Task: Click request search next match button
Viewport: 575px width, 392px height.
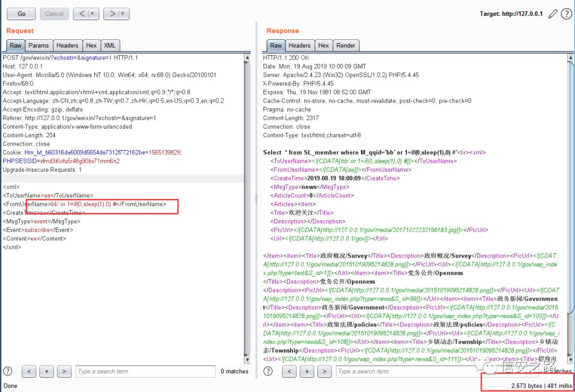Action: click(64, 371)
